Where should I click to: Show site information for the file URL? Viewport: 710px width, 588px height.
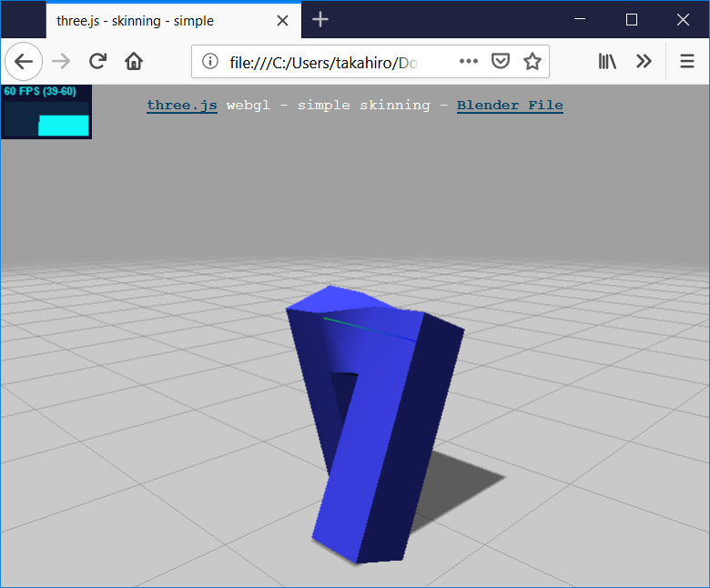pyautogui.click(x=210, y=61)
